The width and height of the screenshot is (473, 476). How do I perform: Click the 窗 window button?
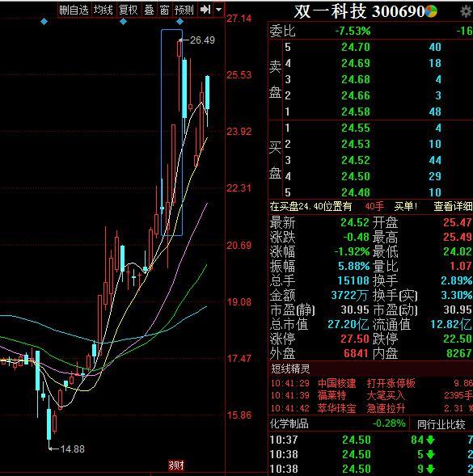[164, 10]
